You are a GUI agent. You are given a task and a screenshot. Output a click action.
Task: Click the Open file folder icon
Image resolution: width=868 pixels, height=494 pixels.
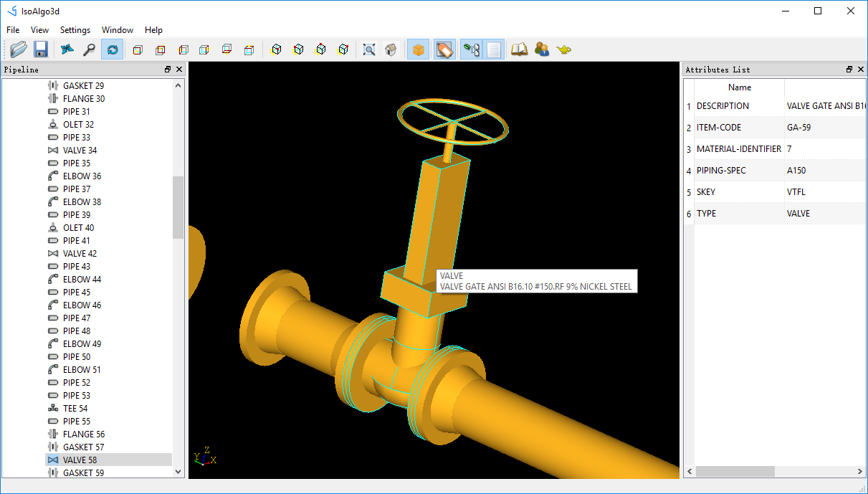pyautogui.click(x=19, y=49)
